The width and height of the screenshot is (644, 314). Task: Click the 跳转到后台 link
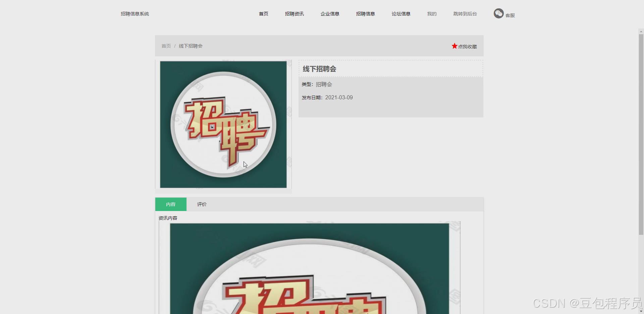(465, 14)
